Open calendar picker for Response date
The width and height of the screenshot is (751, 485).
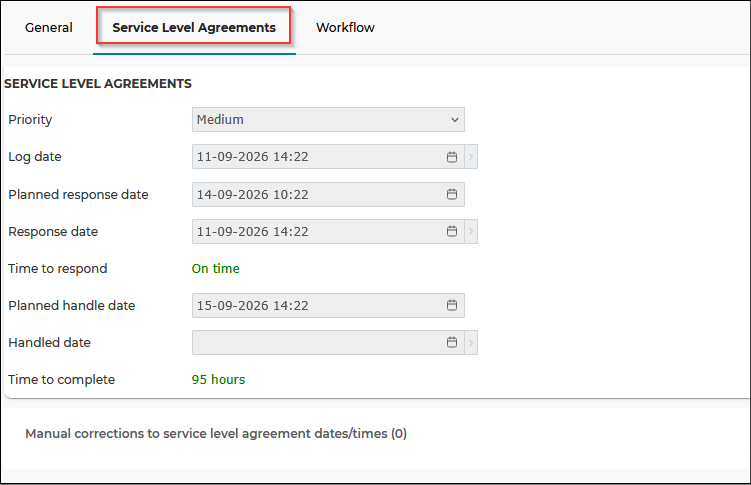[x=452, y=231]
